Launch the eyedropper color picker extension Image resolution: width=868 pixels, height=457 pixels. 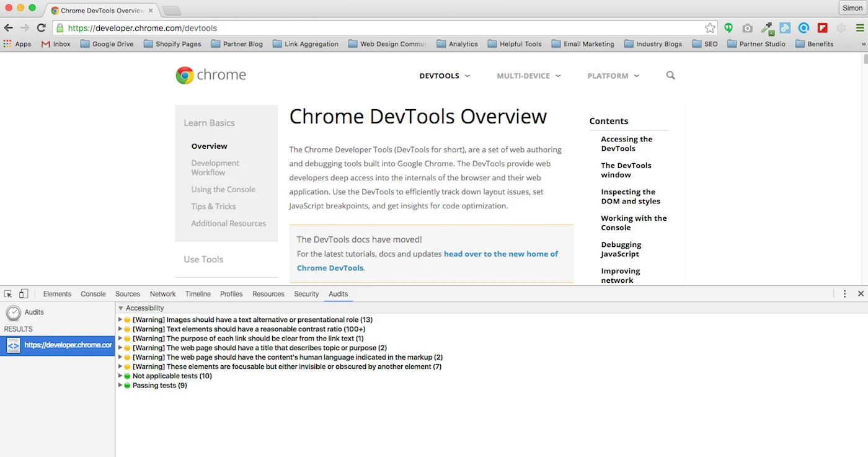click(766, 28)
